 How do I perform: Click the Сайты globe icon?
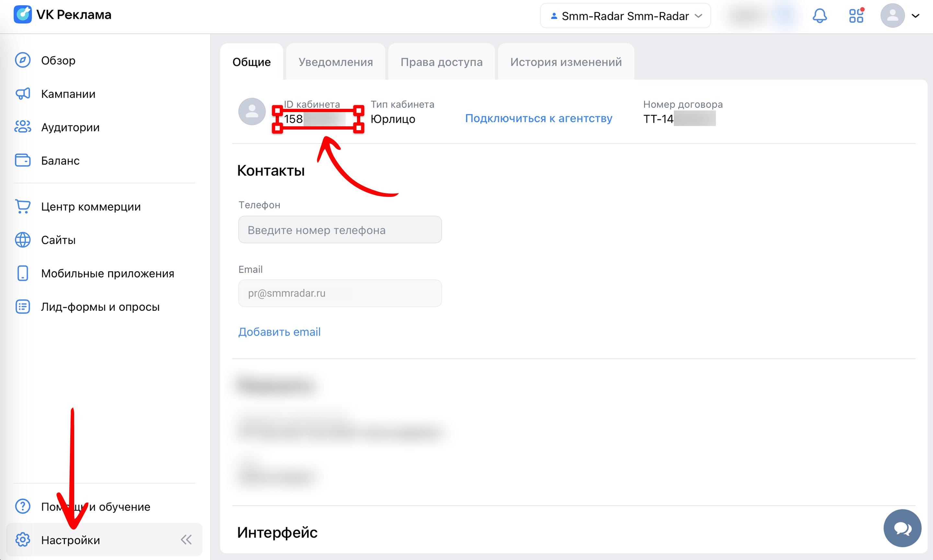(x=23, y=240)
